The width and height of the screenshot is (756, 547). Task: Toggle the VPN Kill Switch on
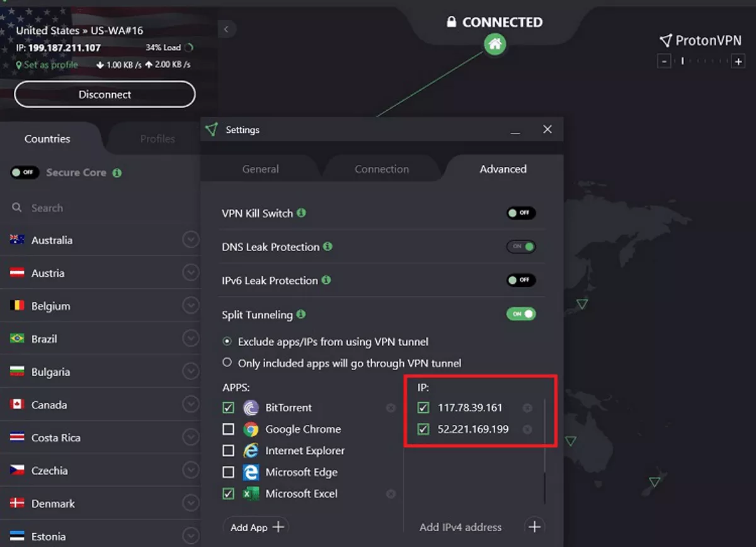click(x=521, y=213)
